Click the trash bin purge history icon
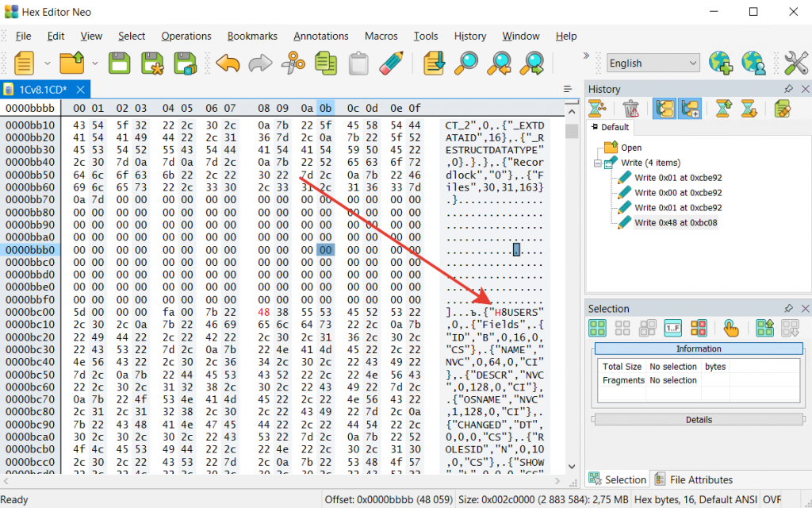This screenshot has height=508, width=812. pyautogui.click(x=630, y=108)
